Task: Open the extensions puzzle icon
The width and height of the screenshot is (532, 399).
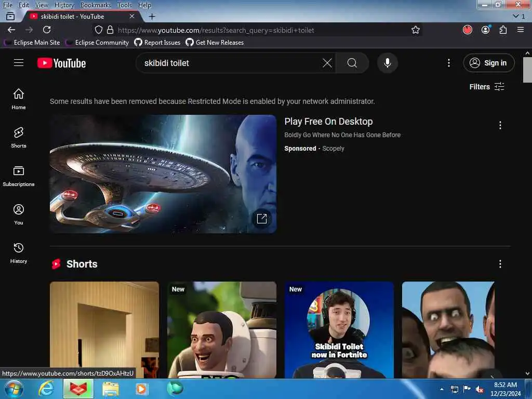Action: (x=503, y=30)
